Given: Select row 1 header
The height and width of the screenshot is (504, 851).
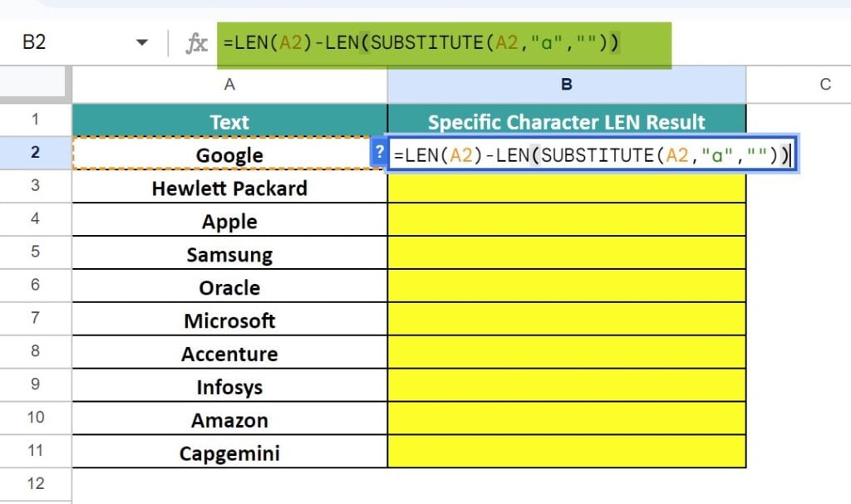Looking at the screenshot, I should click(35, 120).
